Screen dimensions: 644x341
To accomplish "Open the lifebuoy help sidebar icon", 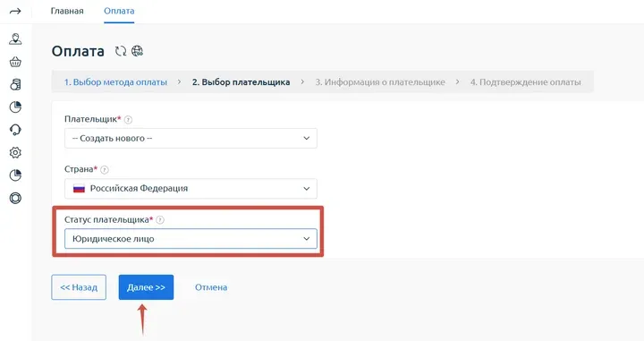I will coord(15,198).
